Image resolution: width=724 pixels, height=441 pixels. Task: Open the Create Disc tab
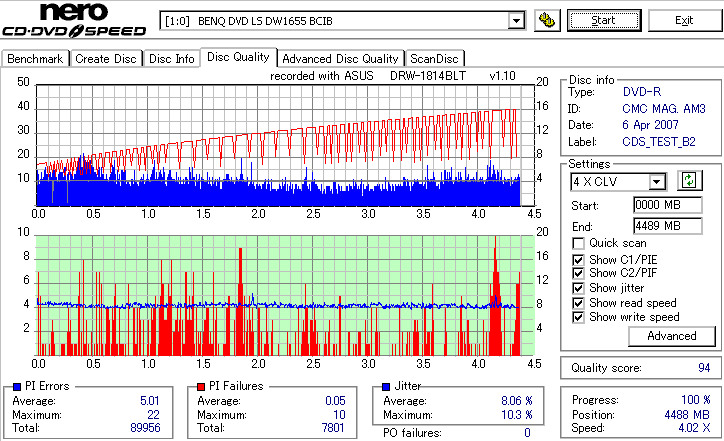click(106, 59)
